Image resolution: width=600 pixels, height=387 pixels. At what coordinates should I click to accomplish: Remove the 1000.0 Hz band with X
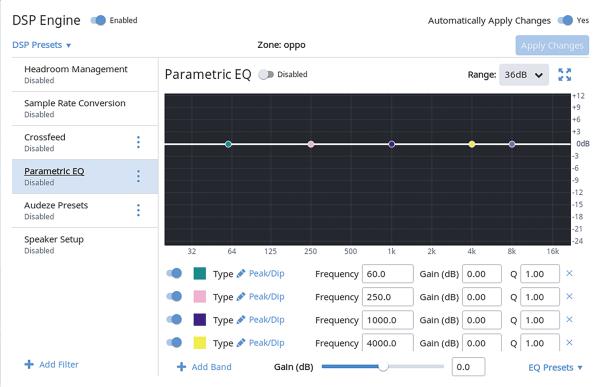(x=569, y=319)
